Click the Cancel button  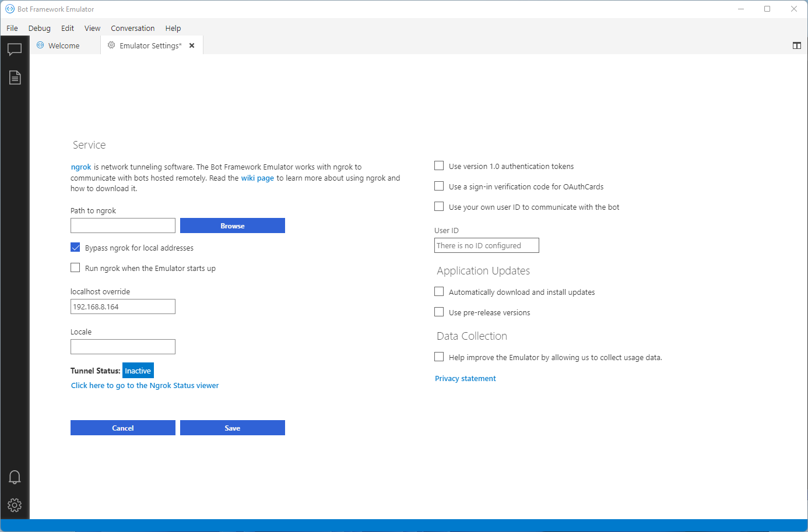[x=123, y=428]
